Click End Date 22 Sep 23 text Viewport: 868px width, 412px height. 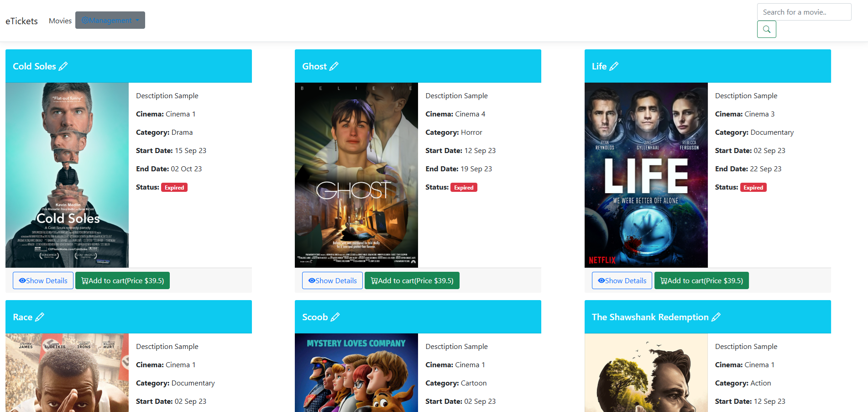click(748, 169)
